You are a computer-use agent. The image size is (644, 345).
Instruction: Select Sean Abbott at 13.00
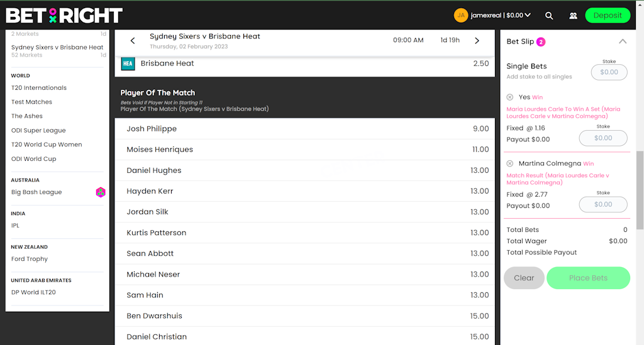point(305,253)
